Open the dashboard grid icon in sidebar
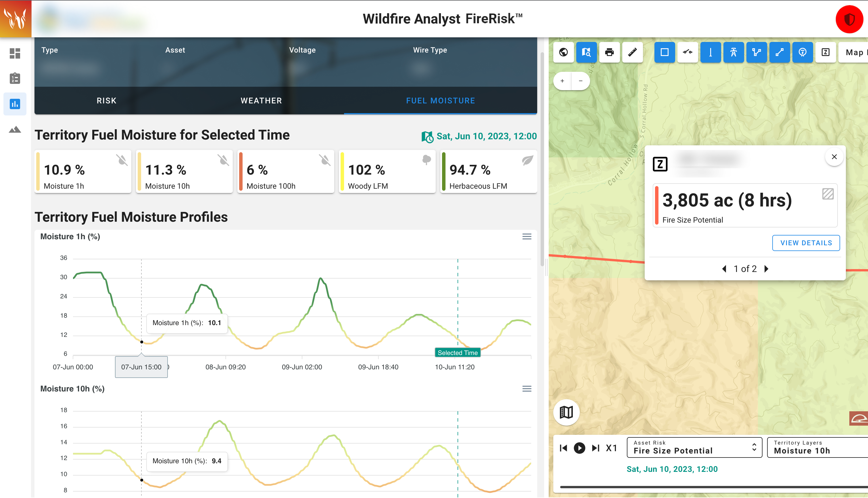Image resolution: width=868 pixels, height=498 pixels. coord(15,53)
